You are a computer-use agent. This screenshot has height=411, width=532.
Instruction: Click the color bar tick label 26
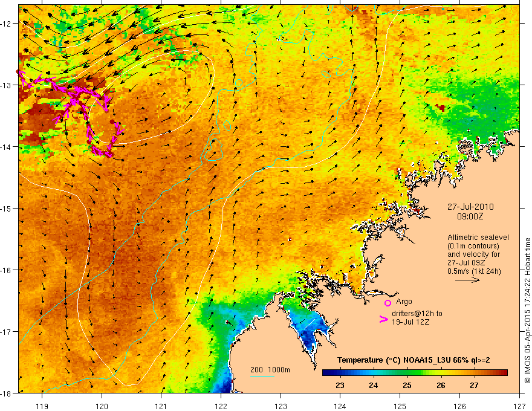pyautogui.click(x=441, y=386)
